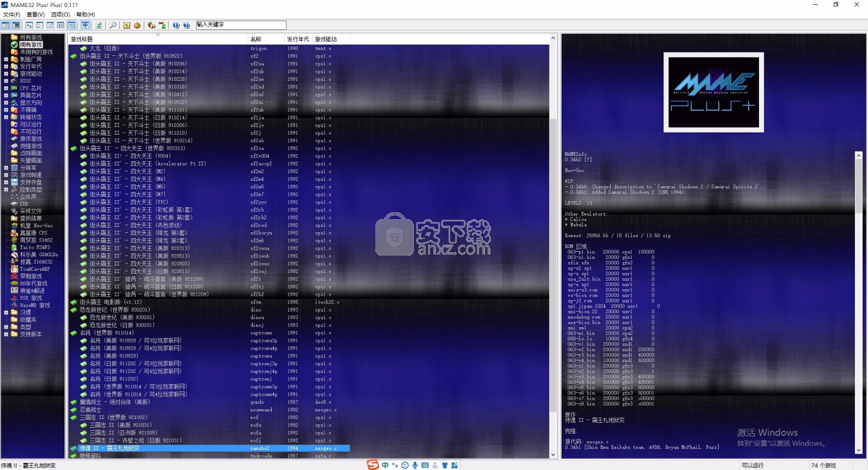This screenshot has width=868, height=470.
Task: Click the blue exclamation about icon
Action: (x=176, y=25)
